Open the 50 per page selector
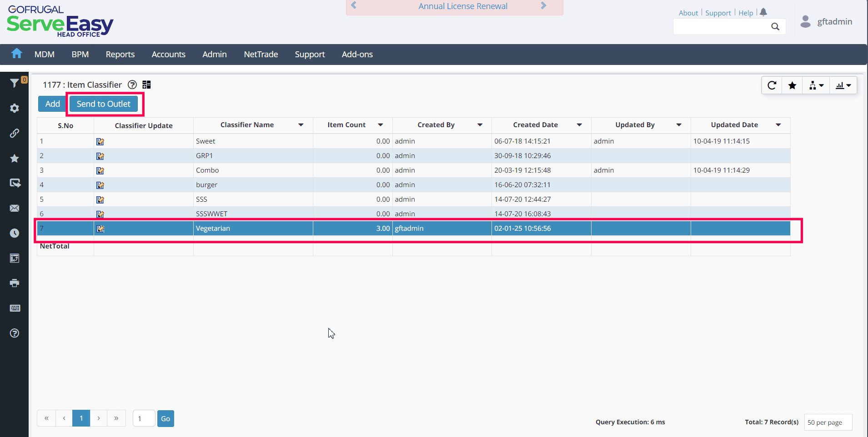The image size is (868, 437). coord(828,422)
